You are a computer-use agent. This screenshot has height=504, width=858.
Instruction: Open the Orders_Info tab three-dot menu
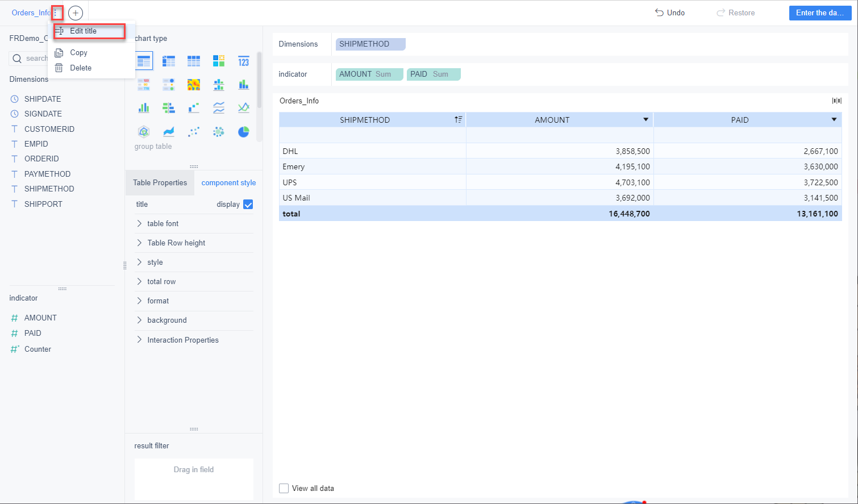pyautogui.click(x=56, y=13)
